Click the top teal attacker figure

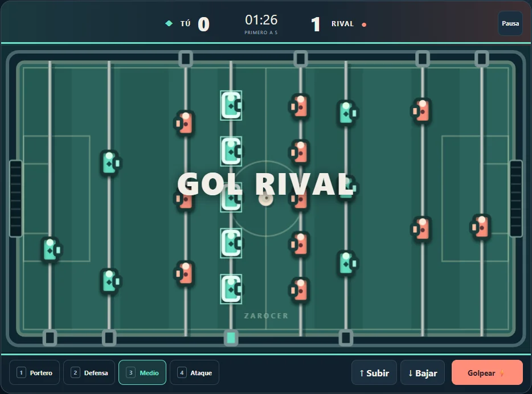347,113
